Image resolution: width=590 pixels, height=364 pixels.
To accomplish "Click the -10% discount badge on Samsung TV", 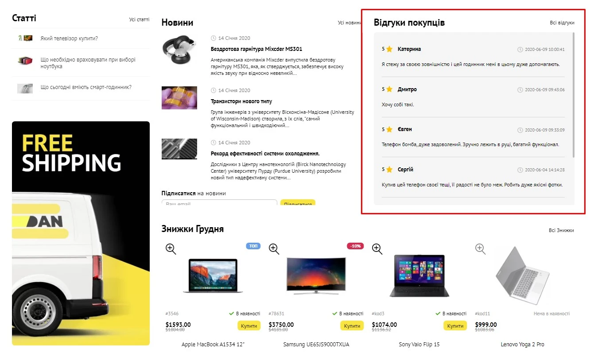I will click(x=355, y=246).
